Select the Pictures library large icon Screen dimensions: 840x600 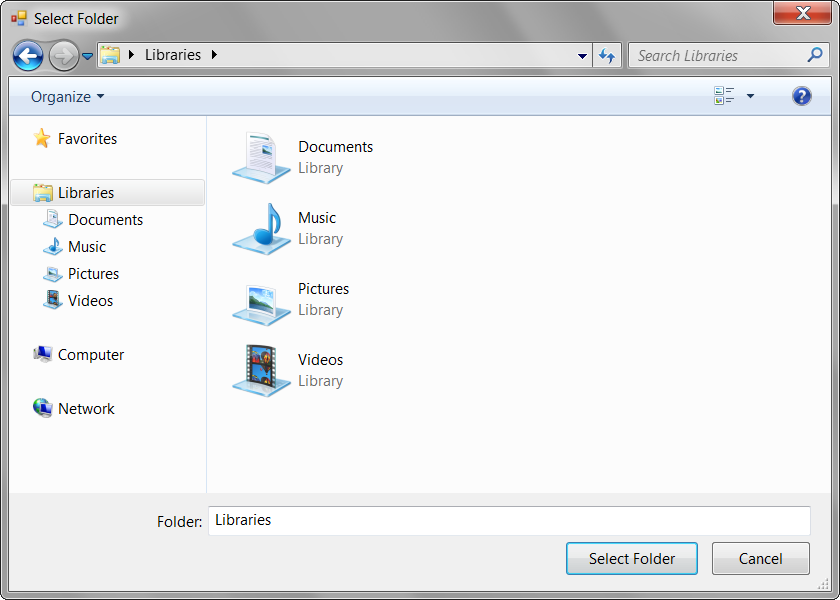(x=261, y=300)
